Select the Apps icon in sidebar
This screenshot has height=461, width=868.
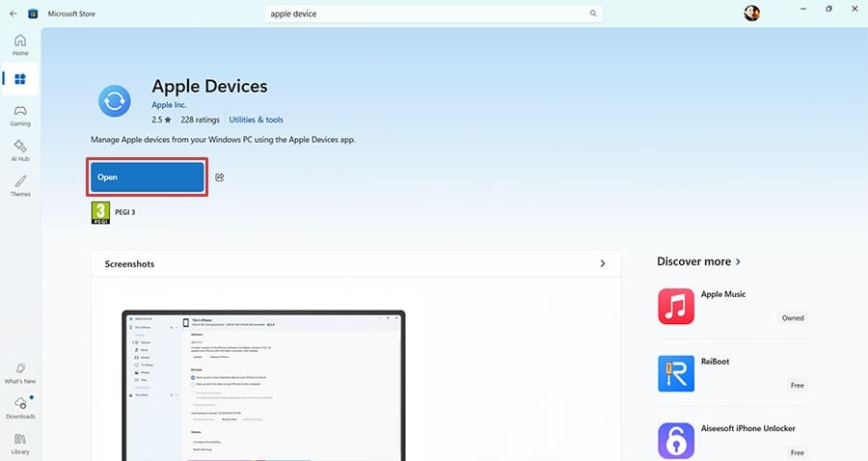[x=20, y=79]
